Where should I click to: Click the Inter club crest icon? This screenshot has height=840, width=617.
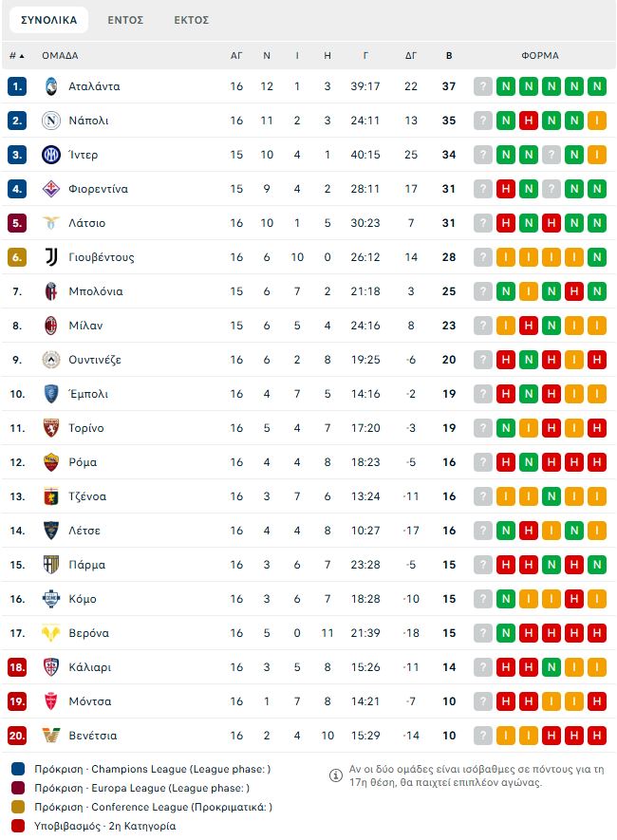(x=51, y=155)
